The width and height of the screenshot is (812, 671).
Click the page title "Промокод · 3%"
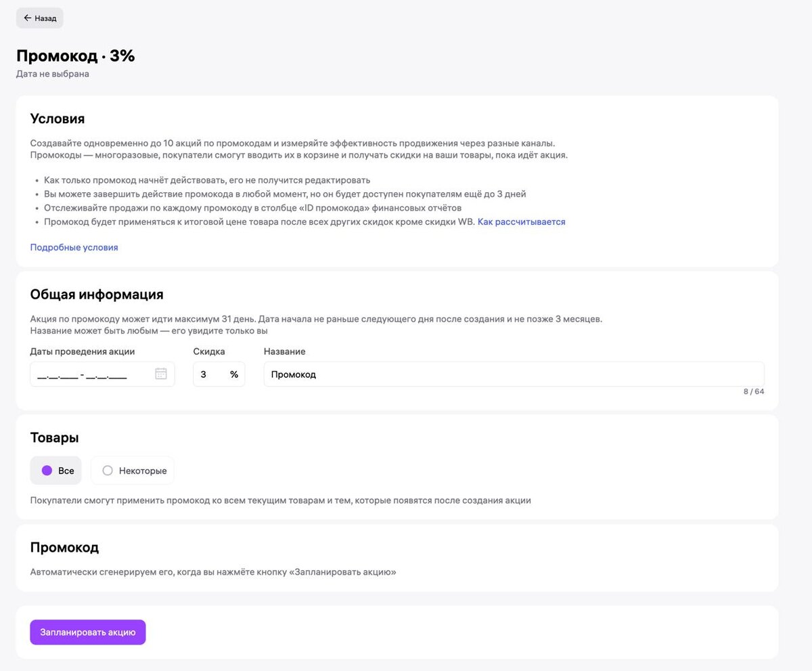pos(76,56)
